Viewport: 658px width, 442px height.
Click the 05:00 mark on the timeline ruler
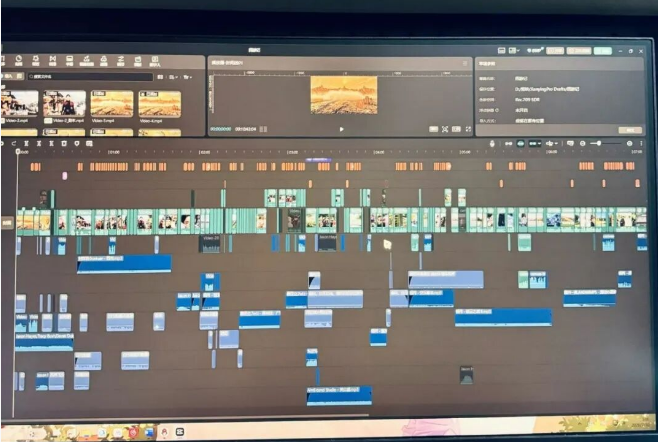(465, 152)
